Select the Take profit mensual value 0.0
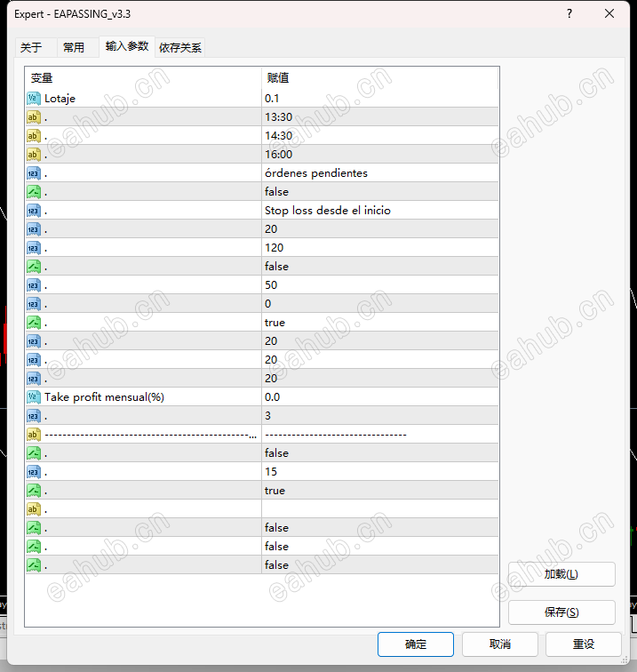This screenshot has width=637, height=672. 380,396
